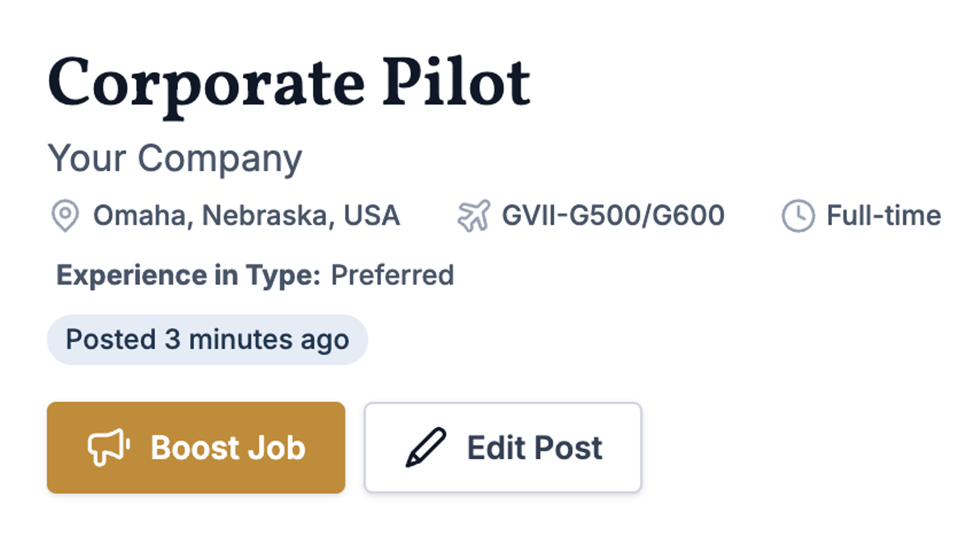
Task: Click the pencil icon on Edit Post
Action: (x=426, y=447)
